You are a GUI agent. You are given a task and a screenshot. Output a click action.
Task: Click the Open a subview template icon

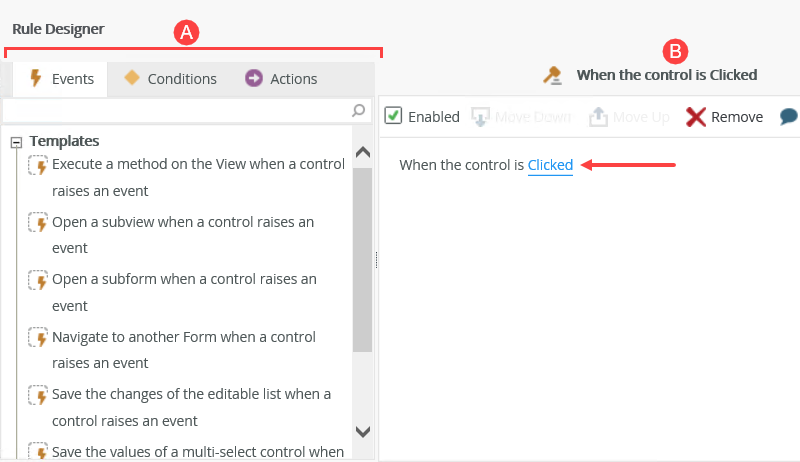pos(38,222)
